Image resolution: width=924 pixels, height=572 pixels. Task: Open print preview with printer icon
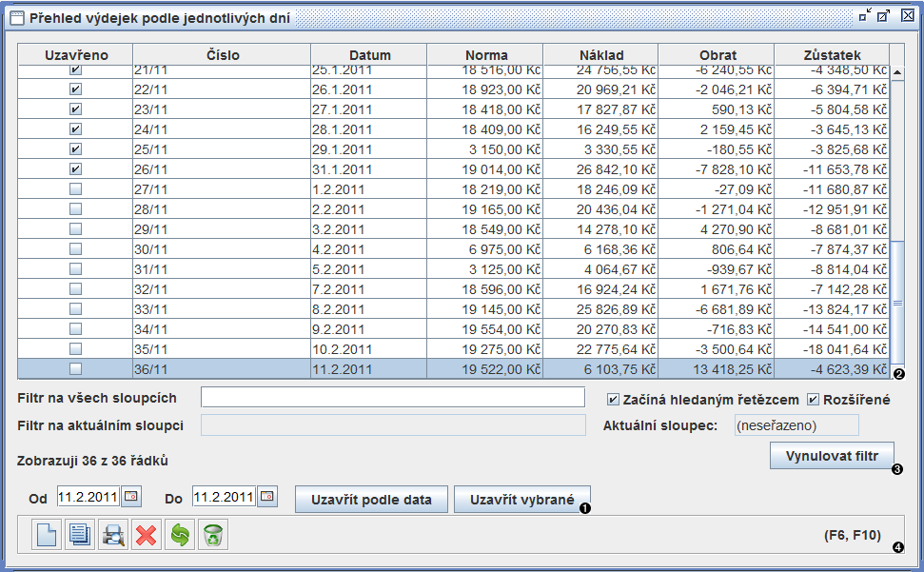113,535
